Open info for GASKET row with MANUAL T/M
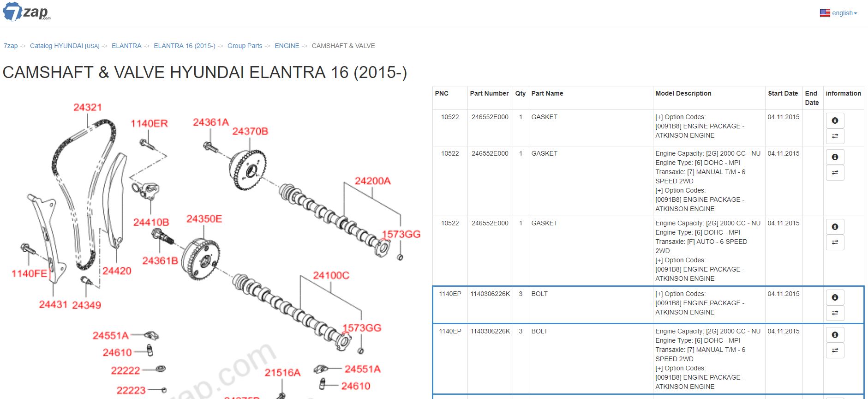The image size is (868, 399). click(835, 157)
